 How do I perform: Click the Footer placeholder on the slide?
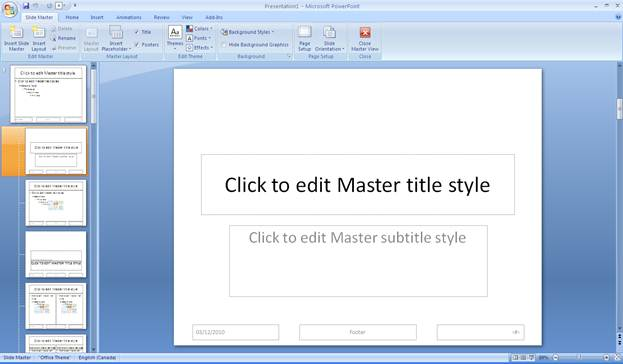(x=358, y=332)
